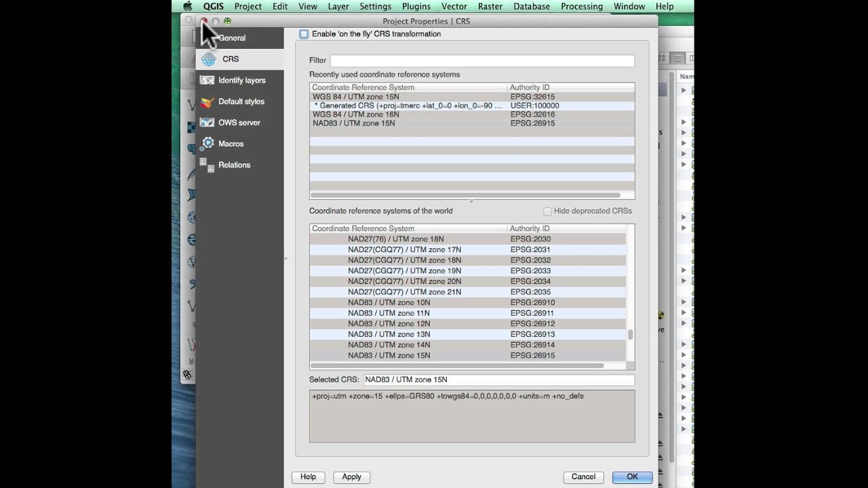Select the Generated CRS USER:100000 row
868x488 pixels.
(472, 106)
